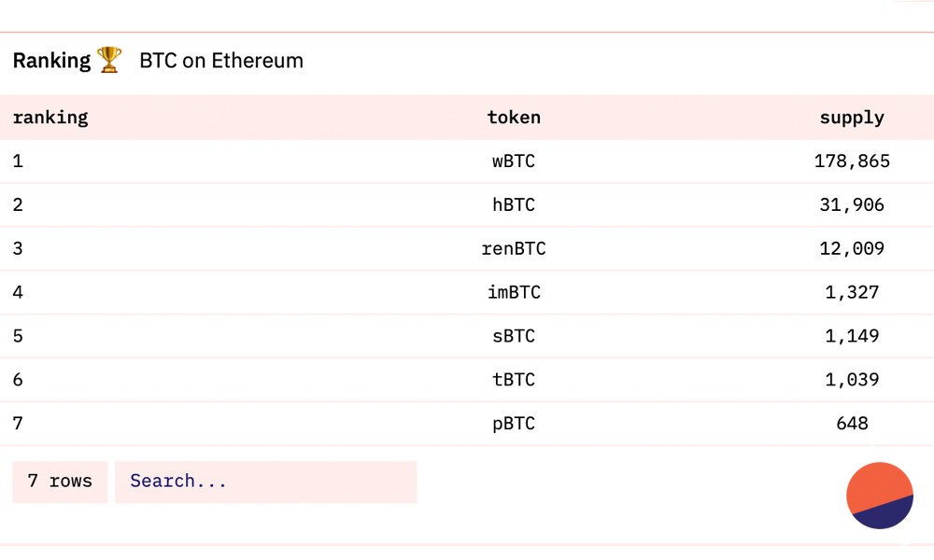The image size is (934, 560).
Task: Select the pBTC token cell
Action: click(x=514, y=424)
